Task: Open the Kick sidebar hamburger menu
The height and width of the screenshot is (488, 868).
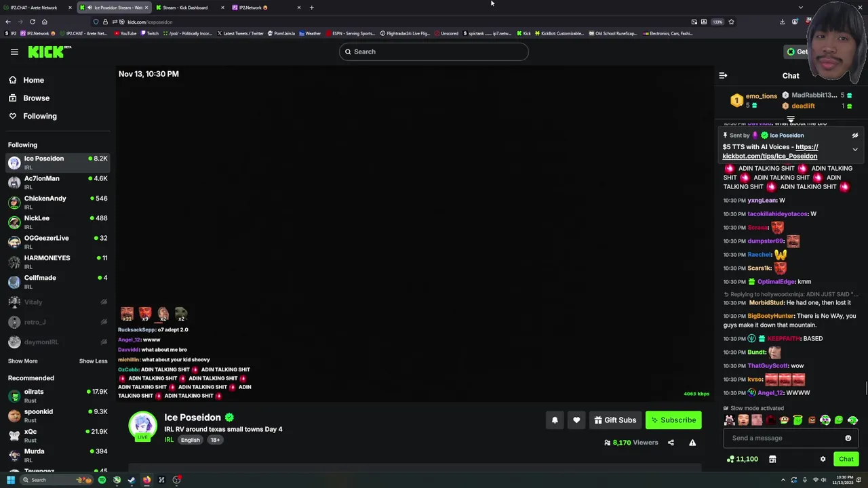Action: click(14, 52)
